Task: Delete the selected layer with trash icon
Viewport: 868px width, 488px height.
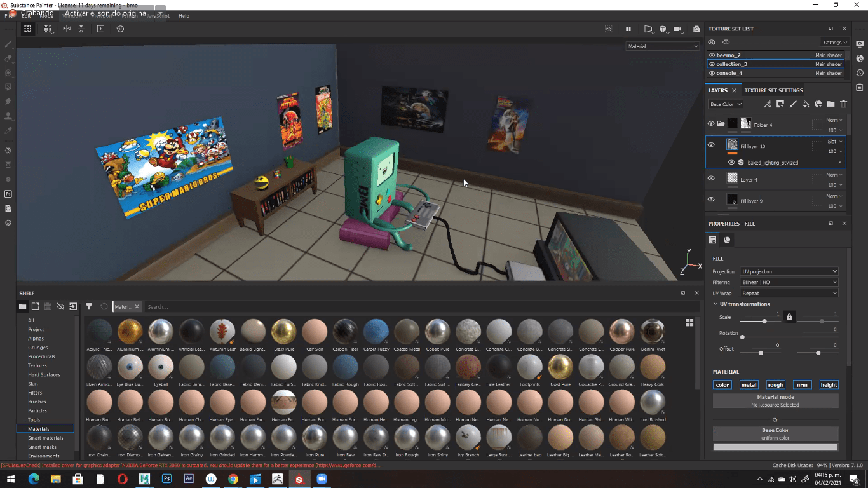Action: [844, 104]
